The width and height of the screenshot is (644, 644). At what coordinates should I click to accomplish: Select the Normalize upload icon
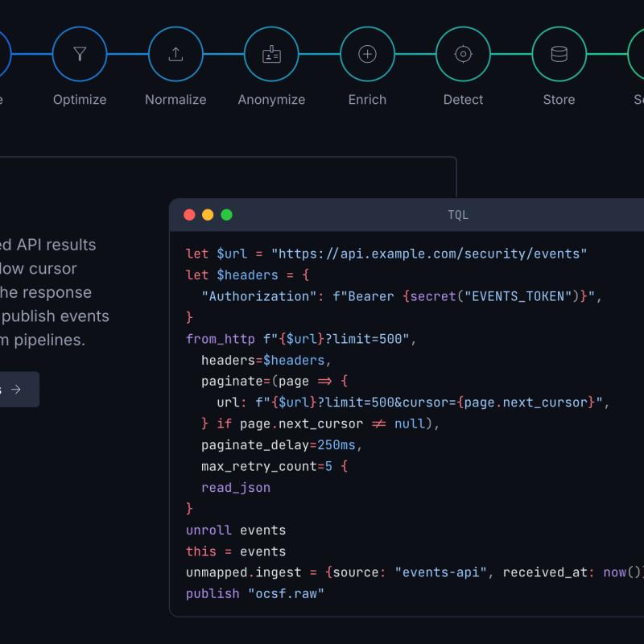[175, 54]
